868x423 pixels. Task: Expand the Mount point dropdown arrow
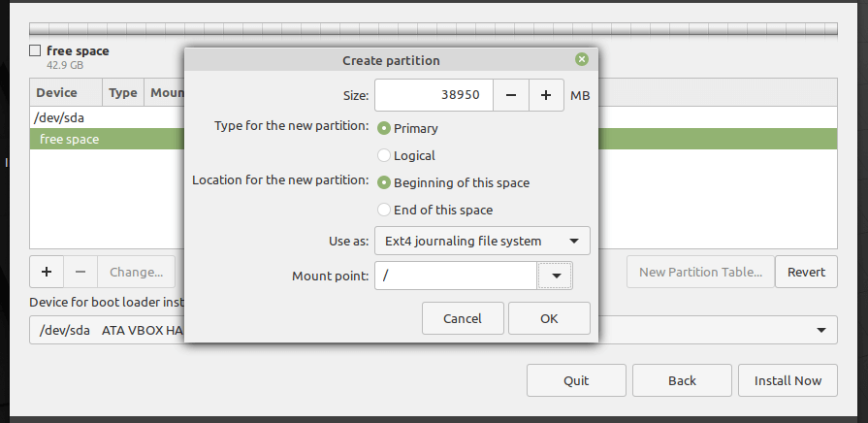(556, 277)
